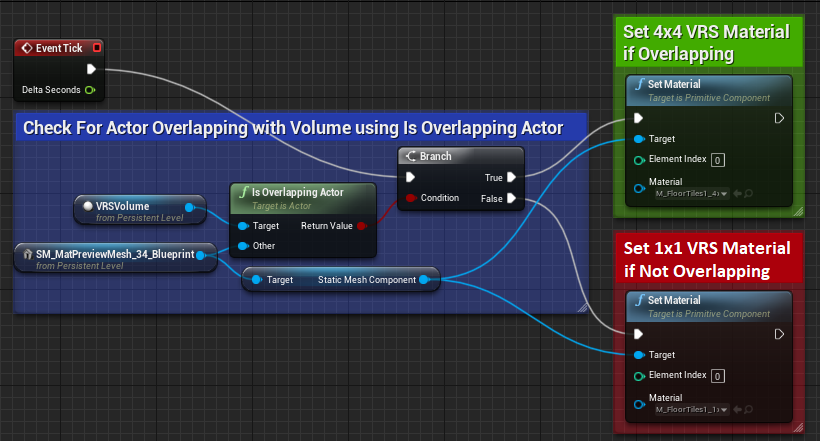Image resolution: width=820 pixels, height=441 pixels.
Task: Click the VRSVolume node's output pin
Action: pyautogui.click(x=190, y=207)
